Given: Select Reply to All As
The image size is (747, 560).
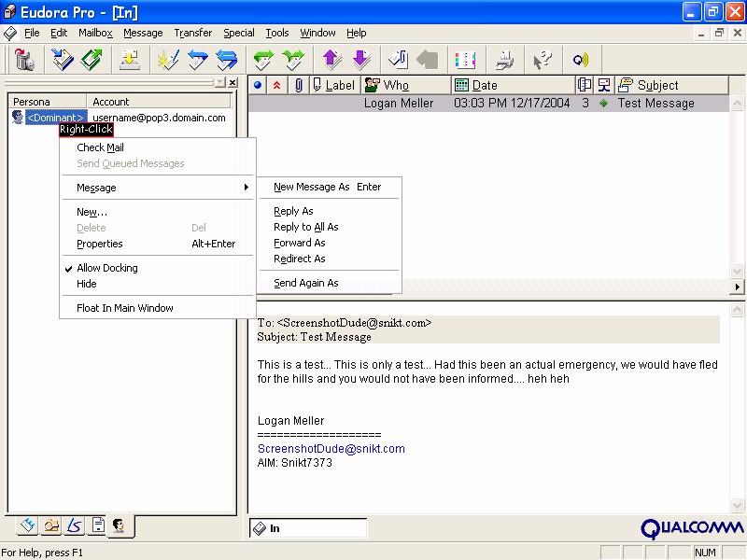Looking at the screenshot, I should coord(329,227).
